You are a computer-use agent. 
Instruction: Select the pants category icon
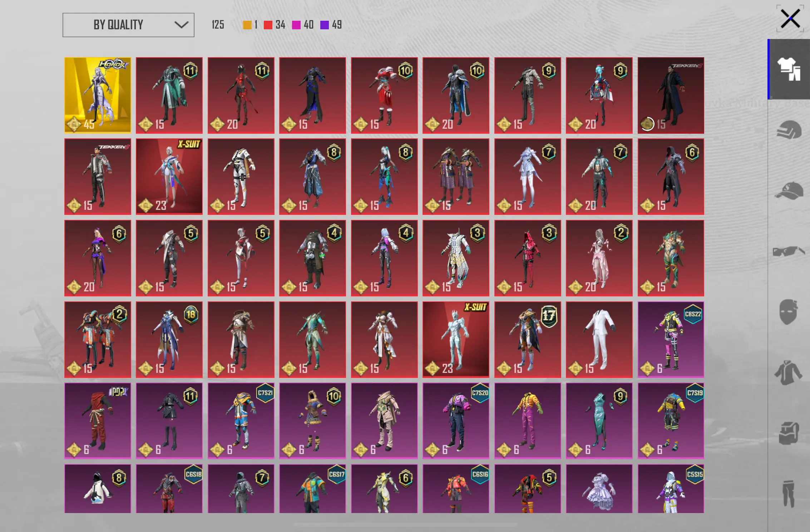point(789,493)
